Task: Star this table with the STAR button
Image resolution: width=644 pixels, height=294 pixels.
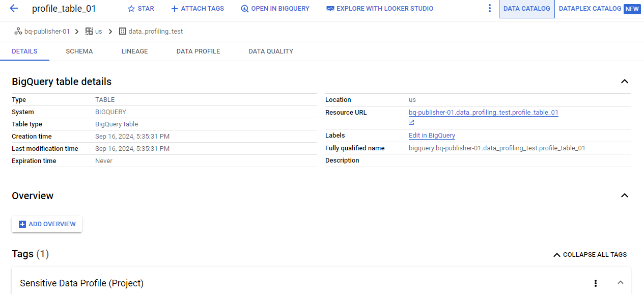Action: pos(141,9)
